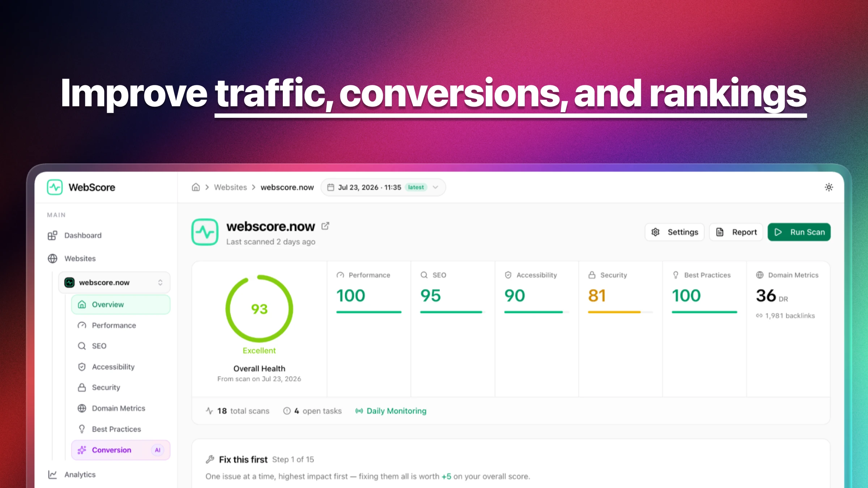Start a new scan with Run Scan
Screen dimensions: 868x488
pyautogui.click(x=799, y=232)
